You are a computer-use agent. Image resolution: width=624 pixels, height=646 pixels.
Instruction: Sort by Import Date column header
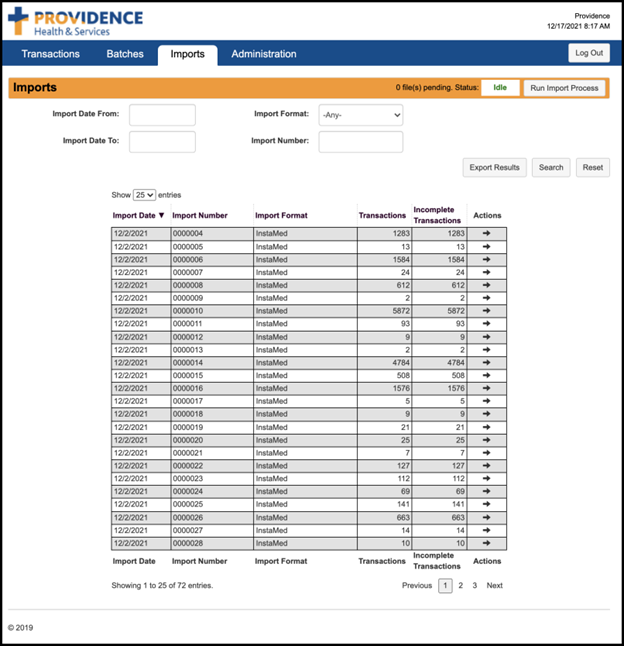(x=138, y=215)
